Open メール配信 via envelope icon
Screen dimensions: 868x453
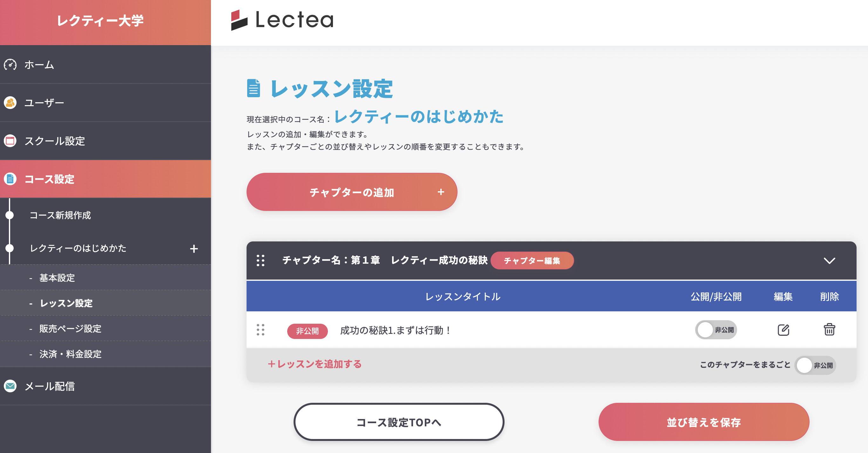pyautogui.click(x=10, y=386)
